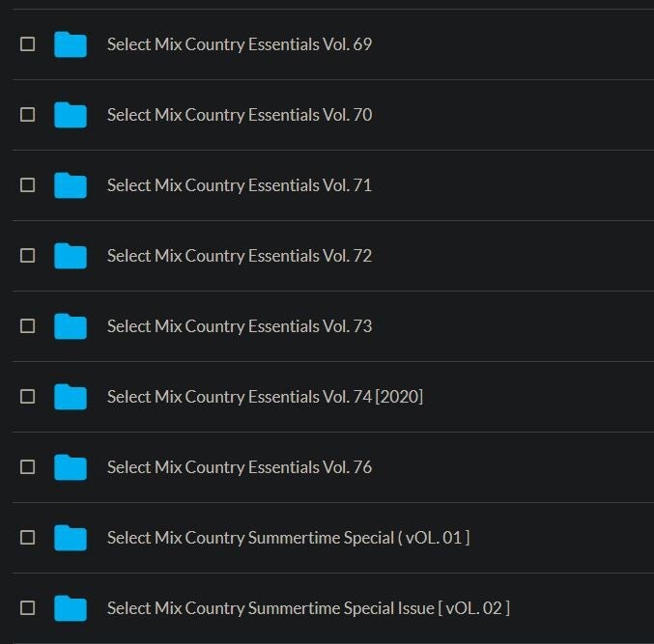Screen dimensions: 654x644
Task: Click the folder icon for Vol. 74 [2020]
Action: (x=71, y=397)
